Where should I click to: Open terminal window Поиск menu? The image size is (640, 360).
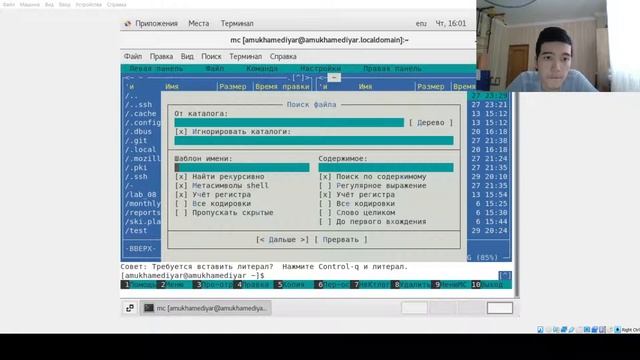[x=211, y=57]
